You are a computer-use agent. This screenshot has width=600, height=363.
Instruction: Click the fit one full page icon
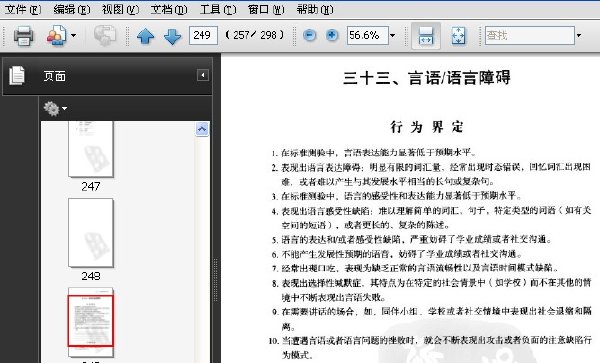point(458,36)
